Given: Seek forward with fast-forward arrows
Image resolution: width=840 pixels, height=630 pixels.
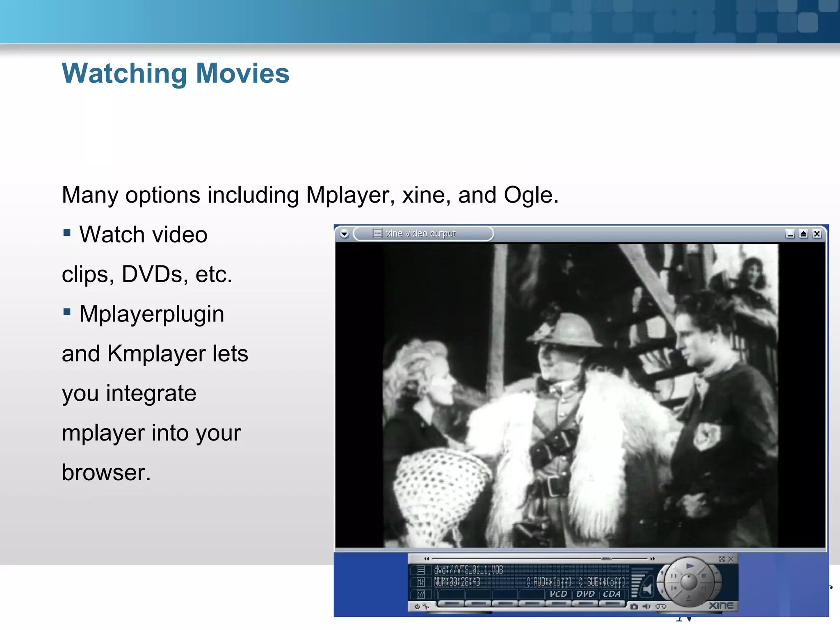Looking at the screenshot, I should [x=652, y=559].
